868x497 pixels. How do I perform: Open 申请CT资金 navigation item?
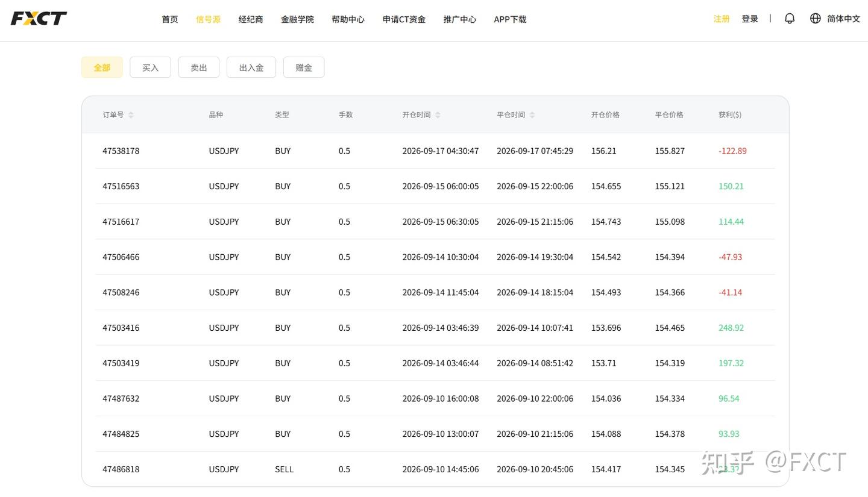[404, 19]
